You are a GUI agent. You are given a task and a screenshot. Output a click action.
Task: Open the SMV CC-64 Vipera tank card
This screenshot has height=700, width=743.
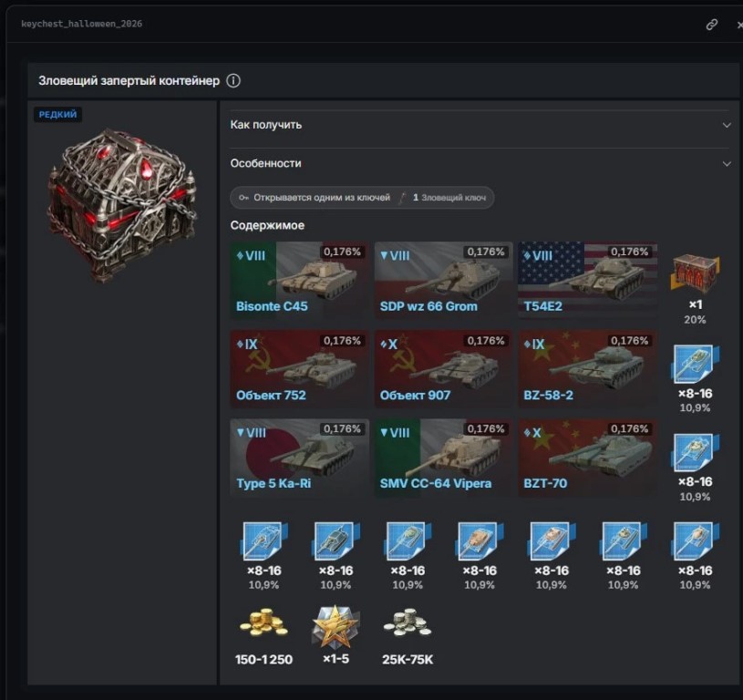(x=444, y=457)
